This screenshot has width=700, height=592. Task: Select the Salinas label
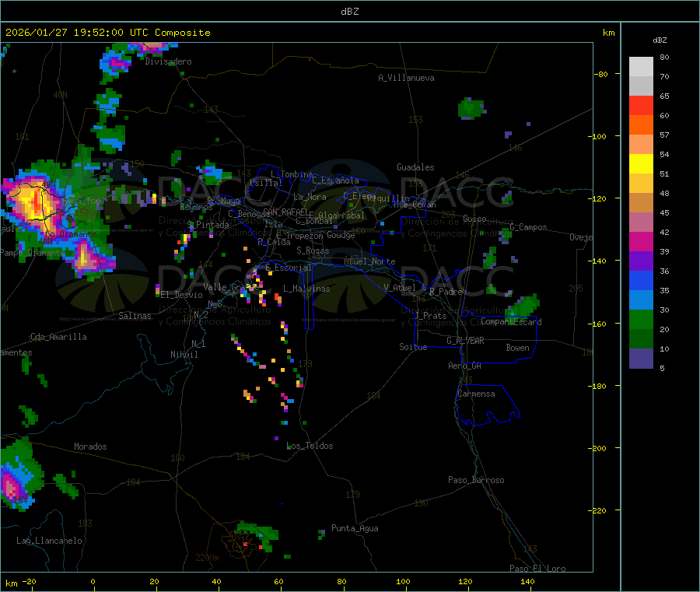[x=135, y=316]
